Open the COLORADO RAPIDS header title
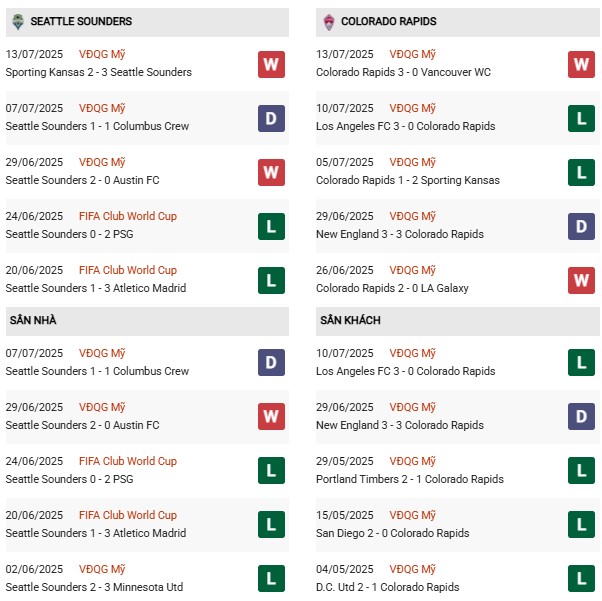The image size is (602, 601). [388, 21]
